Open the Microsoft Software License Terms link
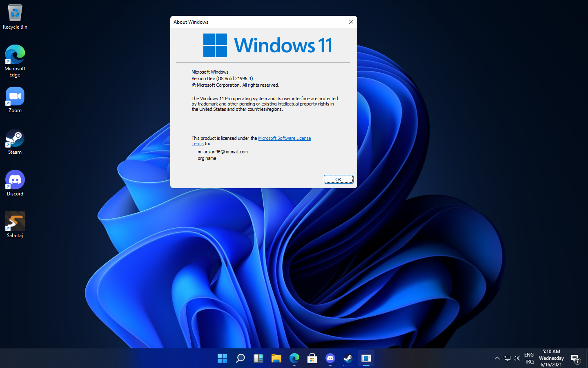This screenshot has width=588, height=368. point(252,141)
